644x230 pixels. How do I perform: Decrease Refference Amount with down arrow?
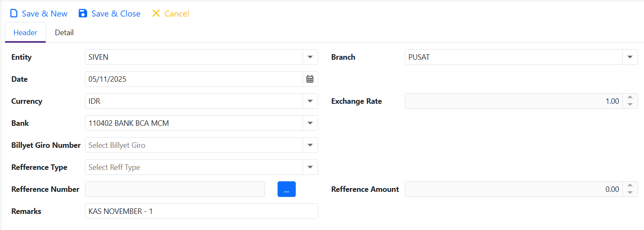(630, 193)
